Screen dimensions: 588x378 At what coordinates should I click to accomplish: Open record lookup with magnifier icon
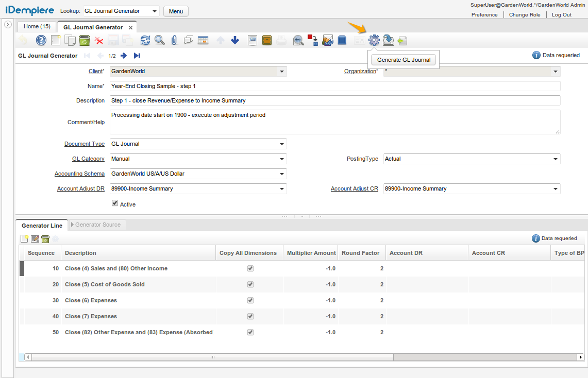click(x=160, y=40)
